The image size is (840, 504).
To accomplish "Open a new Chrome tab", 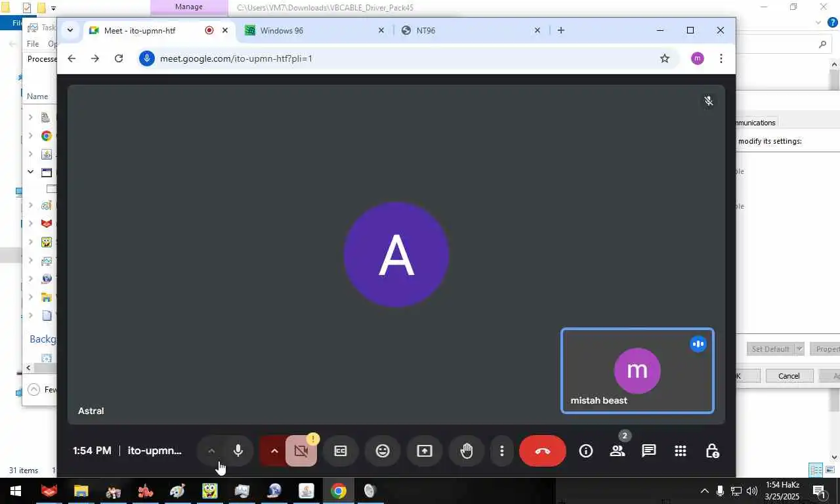I will [x=561, y=30].
